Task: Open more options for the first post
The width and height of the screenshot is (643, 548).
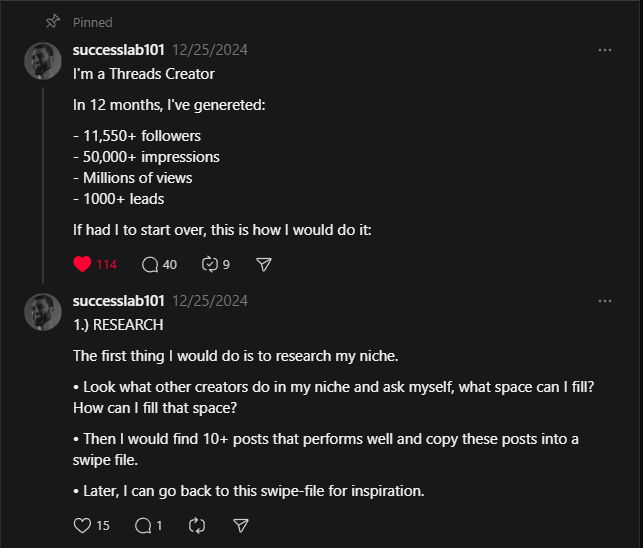Action: (x=605, y=50)
